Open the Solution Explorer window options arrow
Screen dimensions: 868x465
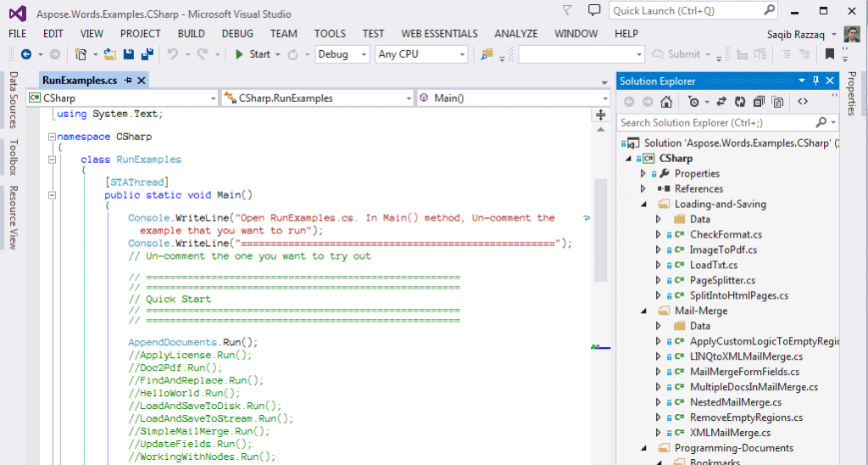pos(801,81)
